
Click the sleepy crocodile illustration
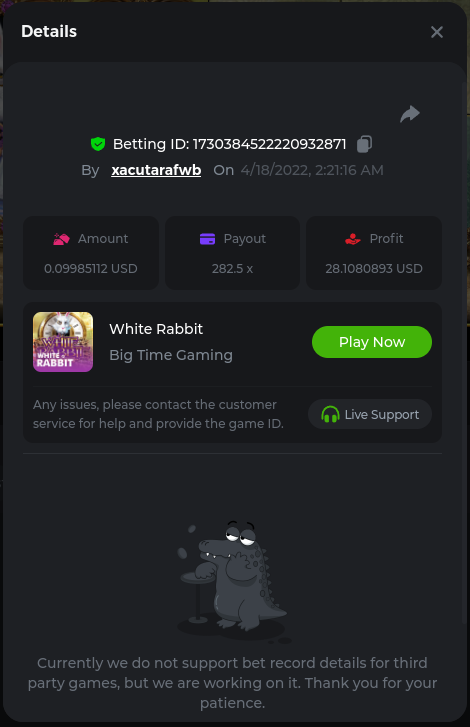[x=234, y=582]
